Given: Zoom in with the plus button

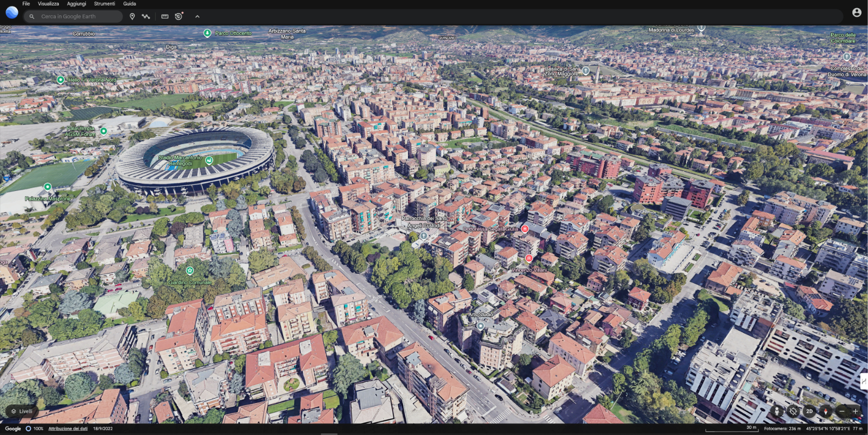Looking at the screenshot, I should 856,411.
